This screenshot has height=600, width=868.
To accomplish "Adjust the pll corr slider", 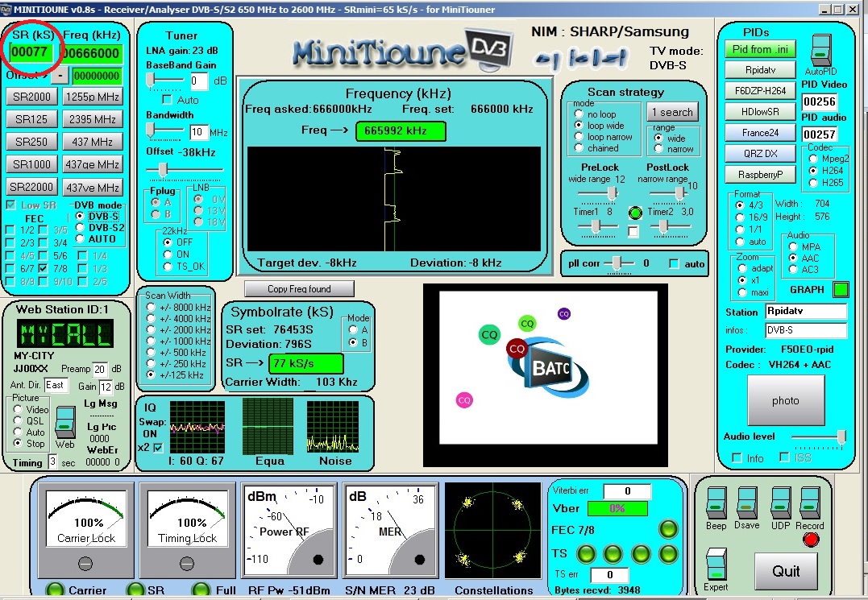I will coord(618,264).
